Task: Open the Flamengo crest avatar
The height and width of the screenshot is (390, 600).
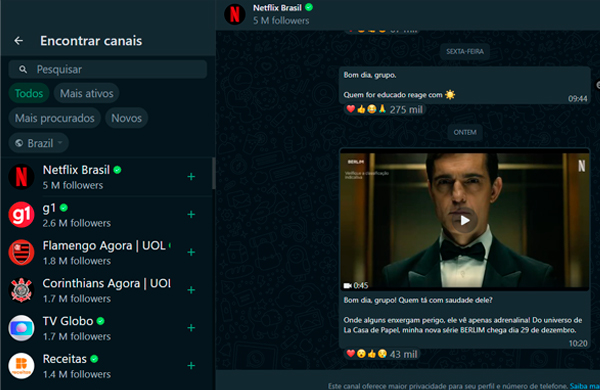Action: tap(21, 252)
